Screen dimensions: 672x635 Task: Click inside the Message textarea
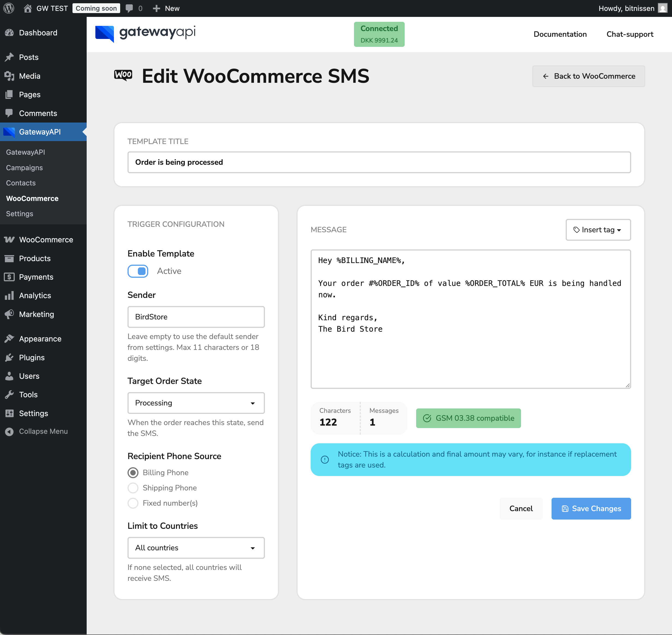point(471,319)
